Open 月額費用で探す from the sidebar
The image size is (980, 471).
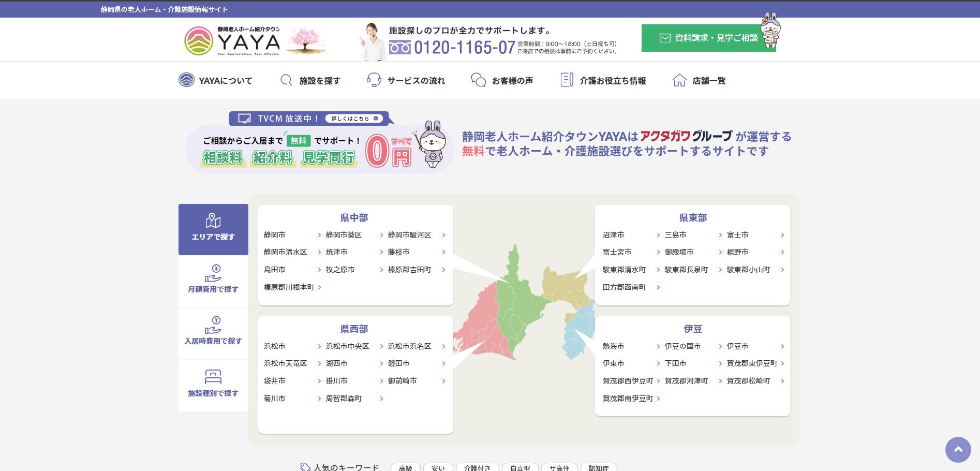(x=213, y=281)
